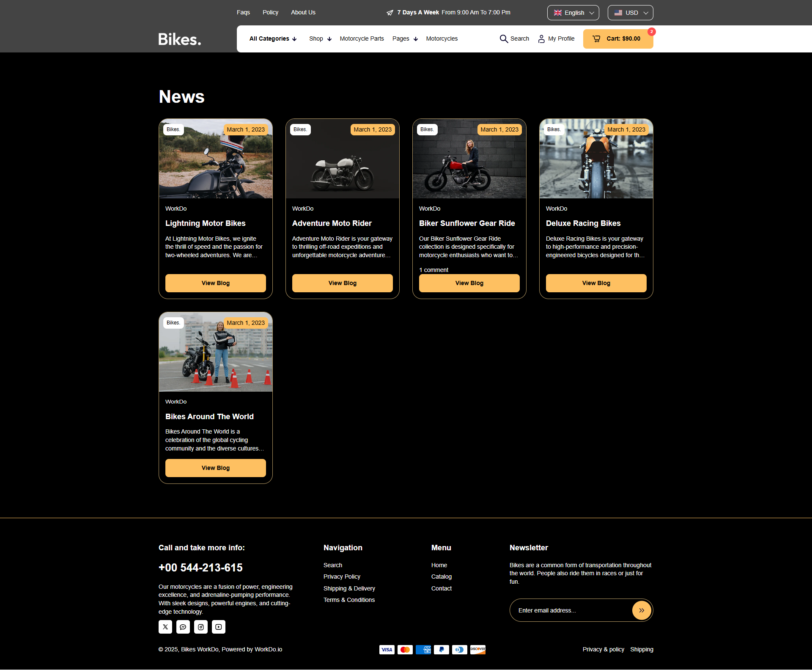Expand the USD currency dropdown
Image resolution: width=812 pixels, height=670 pixels.
pyautogui.click(x=630, y=12)
